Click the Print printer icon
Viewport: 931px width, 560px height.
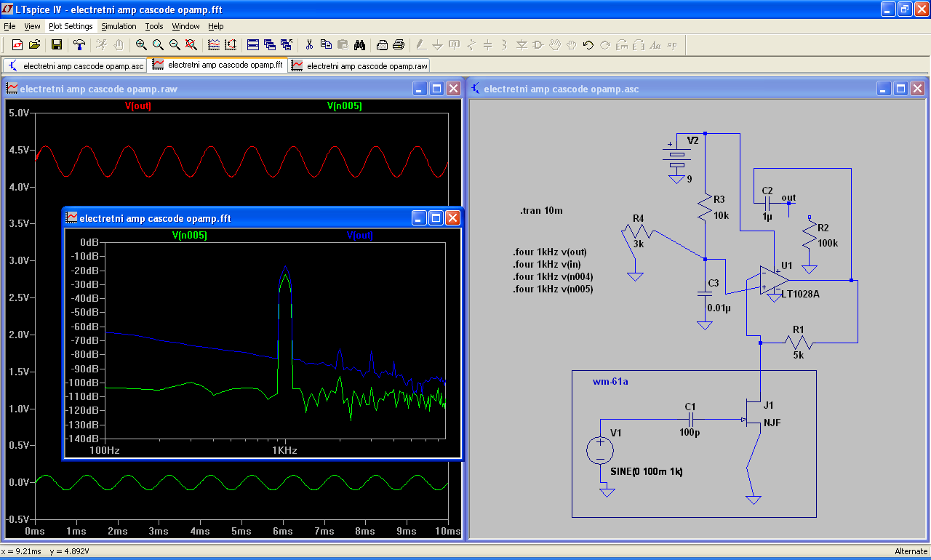pos(399,44)
